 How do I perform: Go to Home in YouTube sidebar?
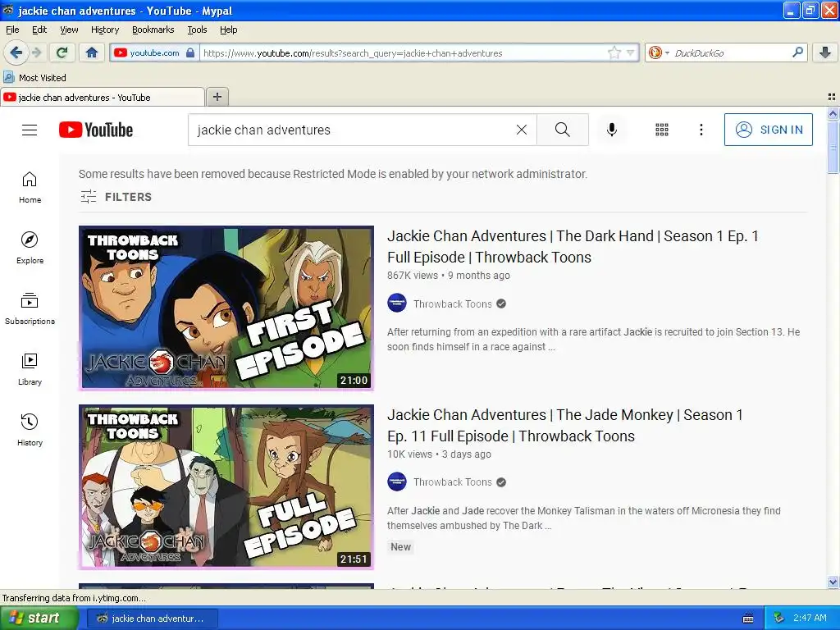tap(30, 188)
